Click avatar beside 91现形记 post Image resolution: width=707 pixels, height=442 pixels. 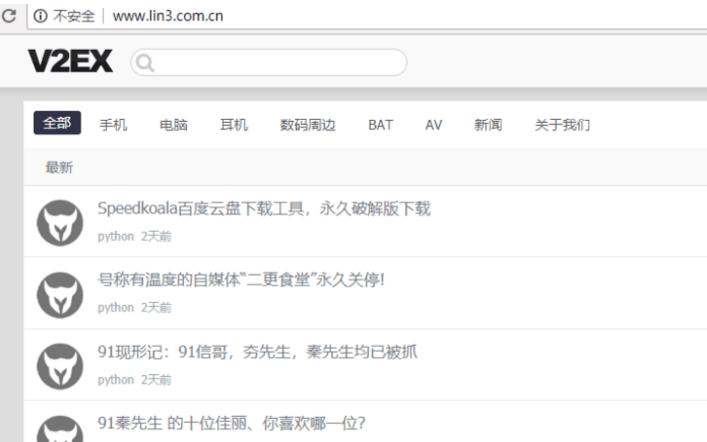[60, 367]
